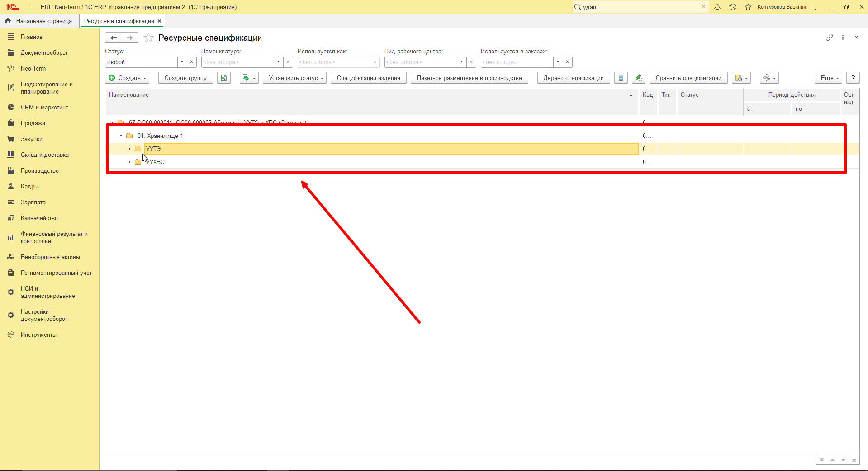Open the reports icon dropdown
This screenshot has width=868, height=471.
(x=741, y=78)
